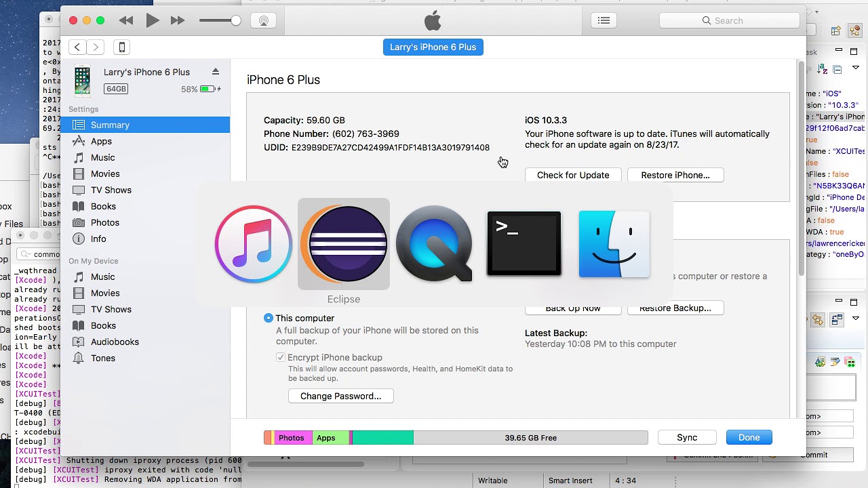Choose QuickTime Player in app switcher

click(434, 244)
